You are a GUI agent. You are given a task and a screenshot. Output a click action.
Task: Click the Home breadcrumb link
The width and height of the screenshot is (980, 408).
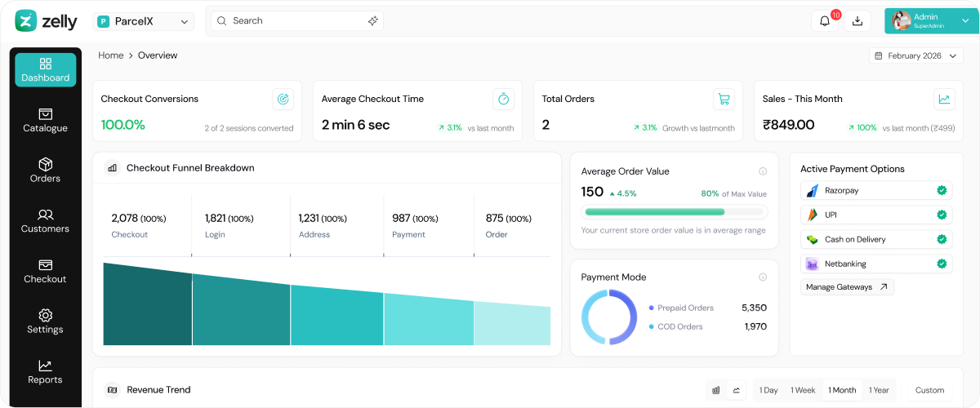tap(111, 55)
